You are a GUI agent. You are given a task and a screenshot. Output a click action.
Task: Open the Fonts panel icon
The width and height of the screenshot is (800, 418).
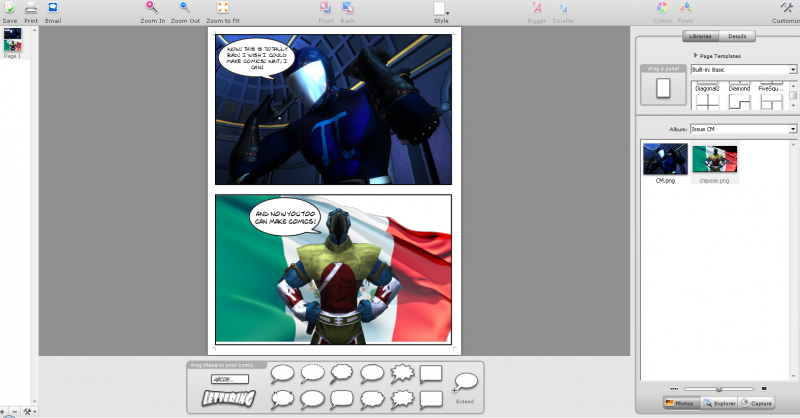tap(685, 12)
